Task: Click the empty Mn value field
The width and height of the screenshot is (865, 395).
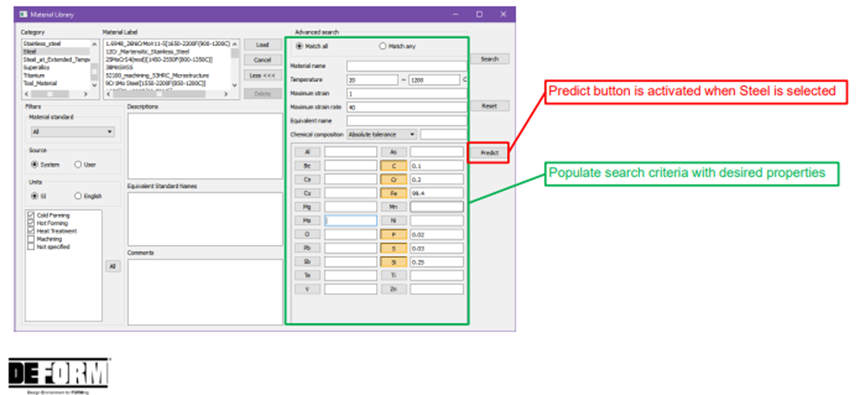Action: (436, 207)
